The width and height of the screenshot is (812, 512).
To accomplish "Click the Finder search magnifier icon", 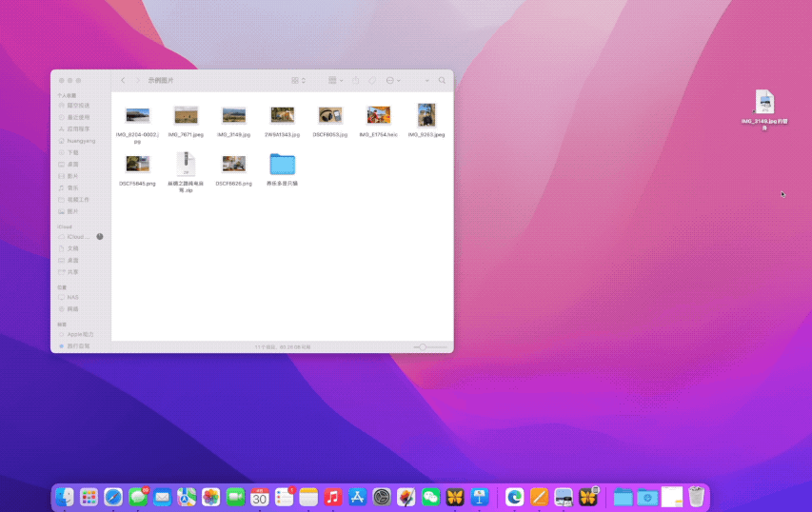I will [x=442, y=80].
